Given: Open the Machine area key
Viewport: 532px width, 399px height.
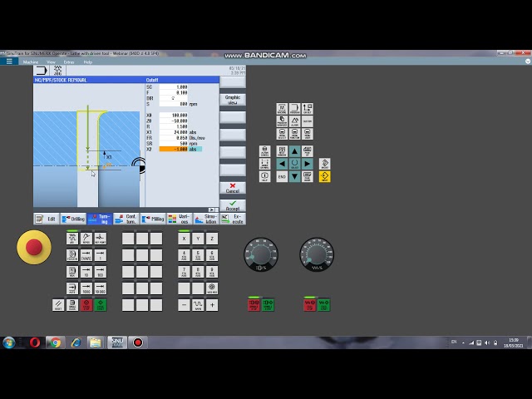Looking at the screenshot, I should click(x=282, y=109).
